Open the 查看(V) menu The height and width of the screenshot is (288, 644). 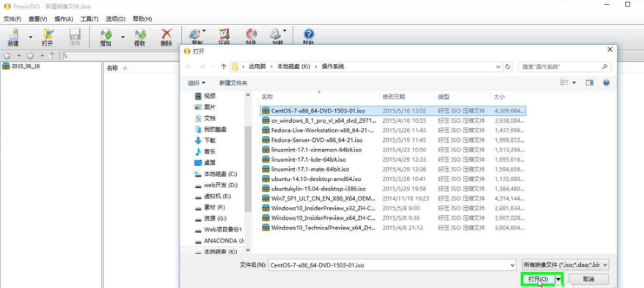[38, 19]
